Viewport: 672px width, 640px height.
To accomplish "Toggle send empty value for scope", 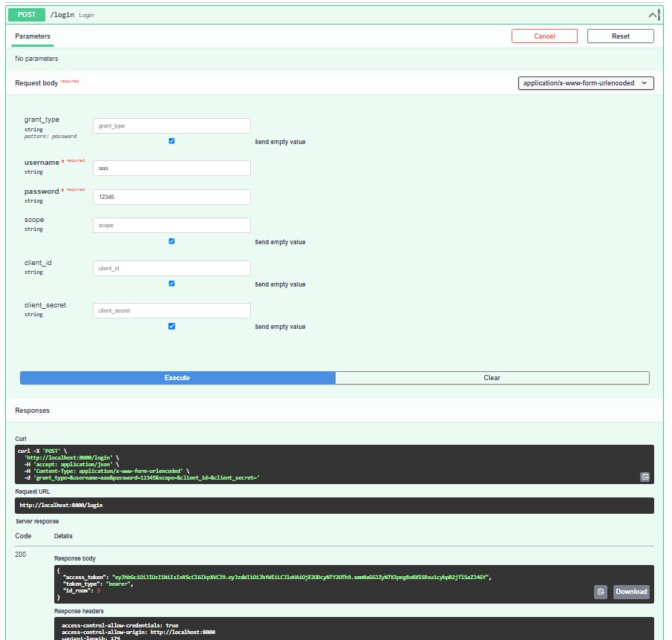I will (172, 241).
